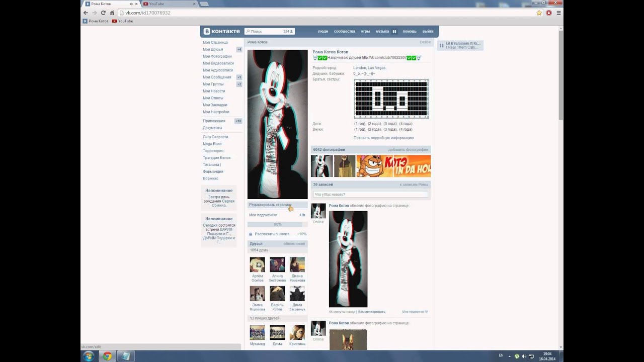This screenshot has width=644, height=362.
Task: Open помощь in the header menu
Action: click(410, 31)
